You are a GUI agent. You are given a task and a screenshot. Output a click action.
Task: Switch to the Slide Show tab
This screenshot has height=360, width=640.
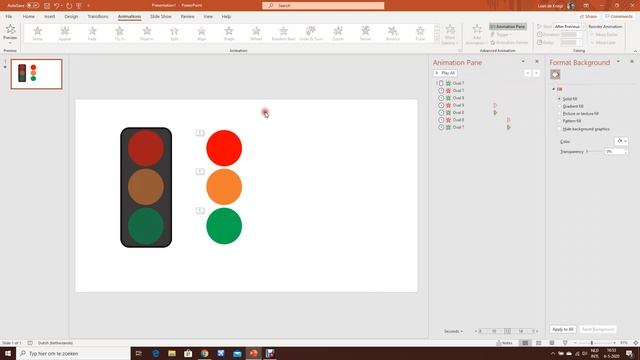tap(161, 16)
